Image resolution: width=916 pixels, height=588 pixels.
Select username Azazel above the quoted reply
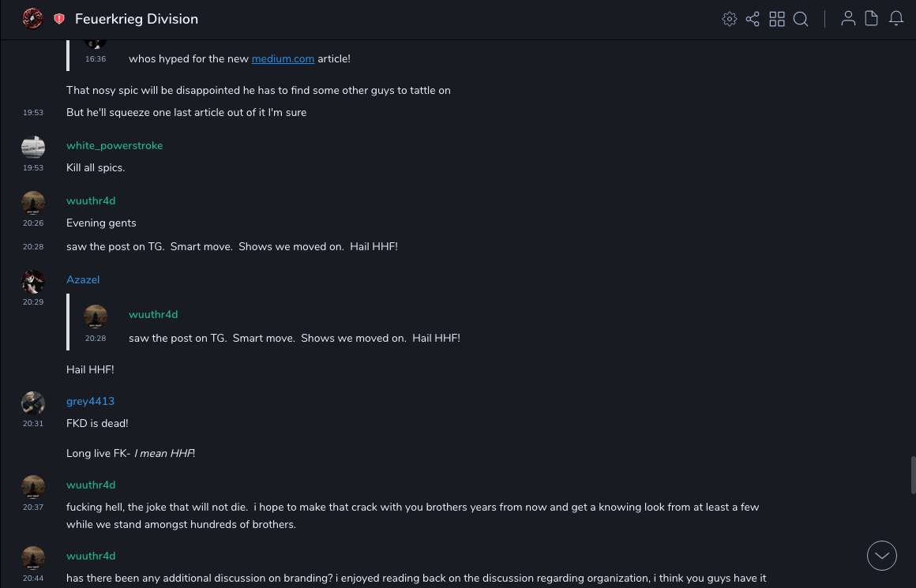point(83,280)
